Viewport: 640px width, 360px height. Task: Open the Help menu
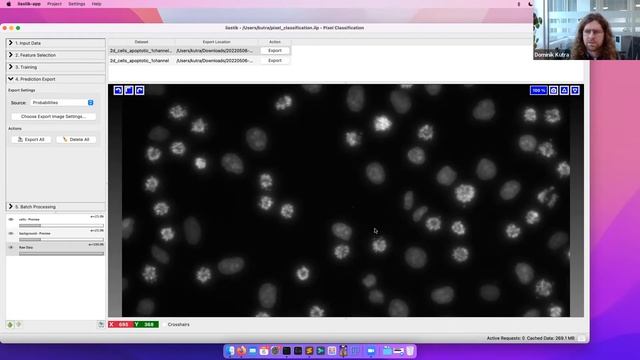[96, 4]
